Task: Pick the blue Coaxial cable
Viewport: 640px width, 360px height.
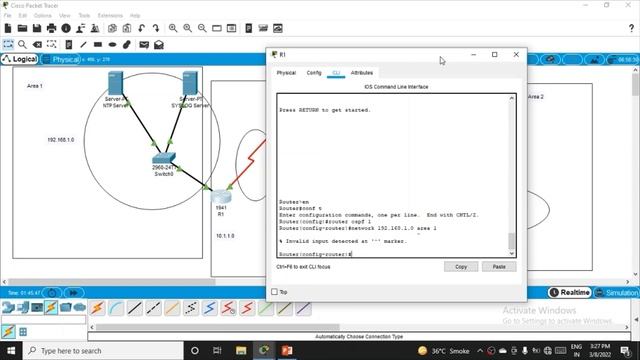Action: pyautogui.click(x=210, y=308)
